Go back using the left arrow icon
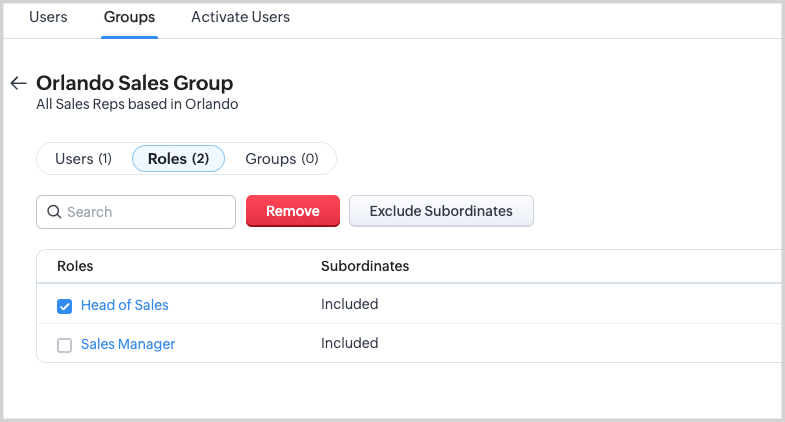Viewport: 785px width, 422px height. [x=18, y=83]
